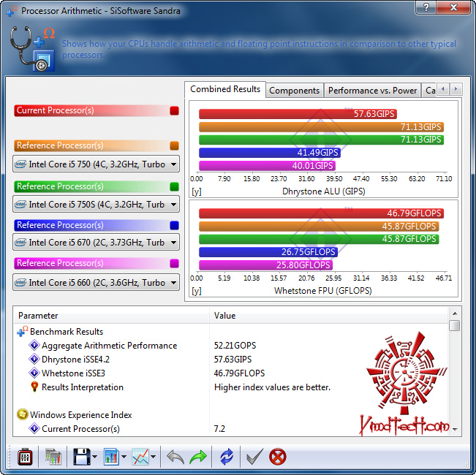Select 'Higher index values are better.' text
This screenshot has width=476, height=475.
click(272, 387)
